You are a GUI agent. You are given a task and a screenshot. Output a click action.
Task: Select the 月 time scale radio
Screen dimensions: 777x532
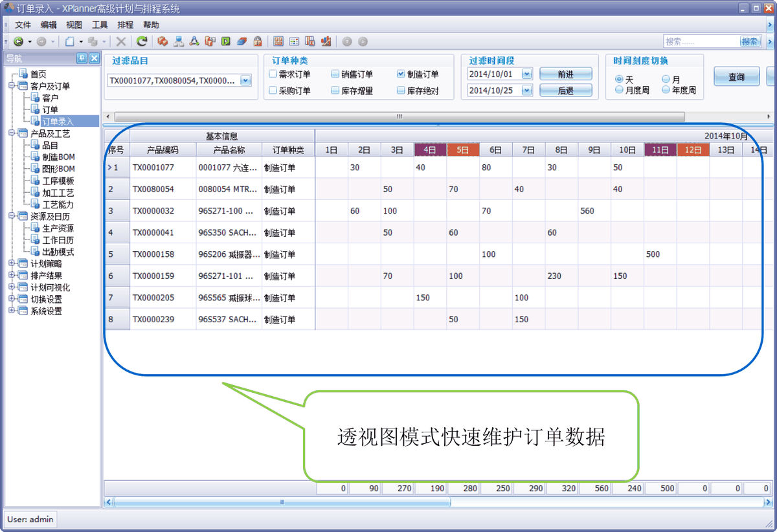tap(666, 79)
